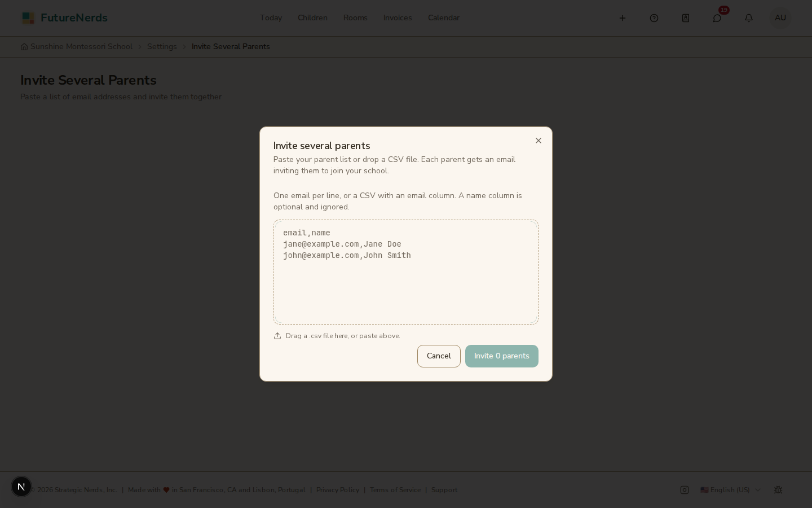Open the notifications bell icon
The image size is (812, 508).
click(749, 18)
